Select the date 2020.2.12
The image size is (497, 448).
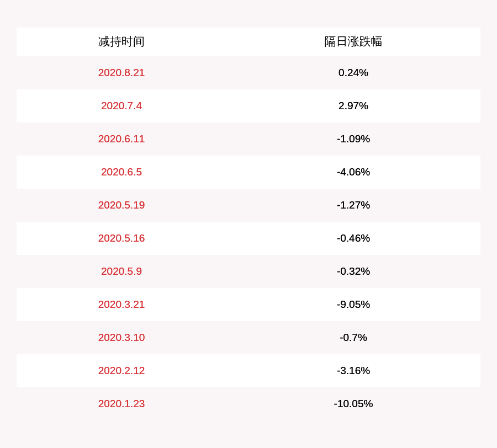coord(121,371)
